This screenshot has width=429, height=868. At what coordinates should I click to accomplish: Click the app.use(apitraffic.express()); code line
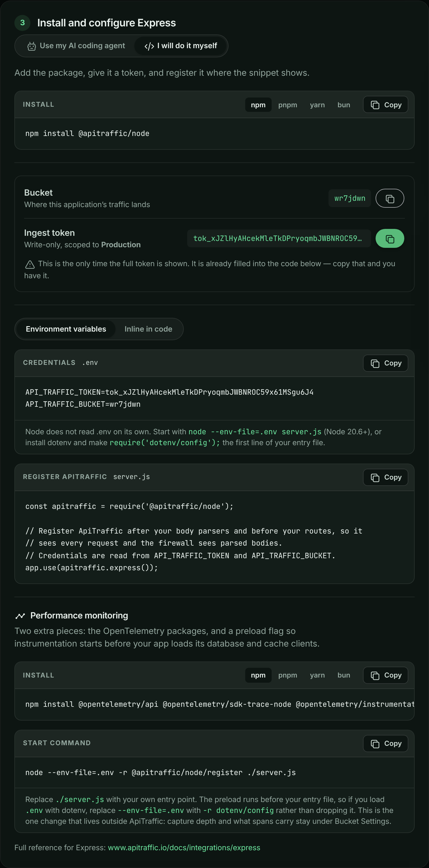pos(92,568)
